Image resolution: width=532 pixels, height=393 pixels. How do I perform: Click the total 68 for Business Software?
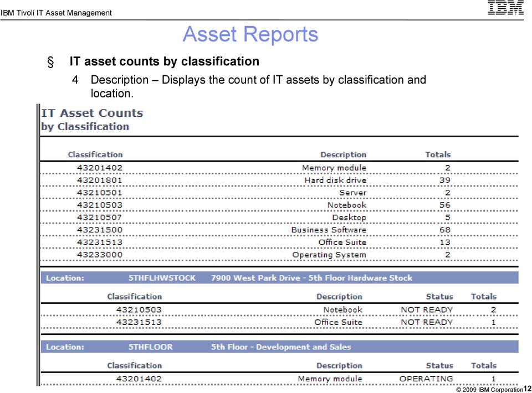click(445, 230)
